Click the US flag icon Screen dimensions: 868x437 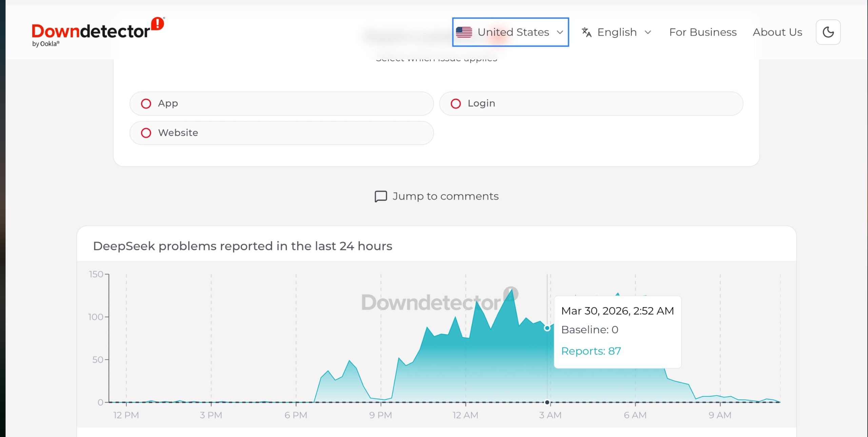(464, 32)
